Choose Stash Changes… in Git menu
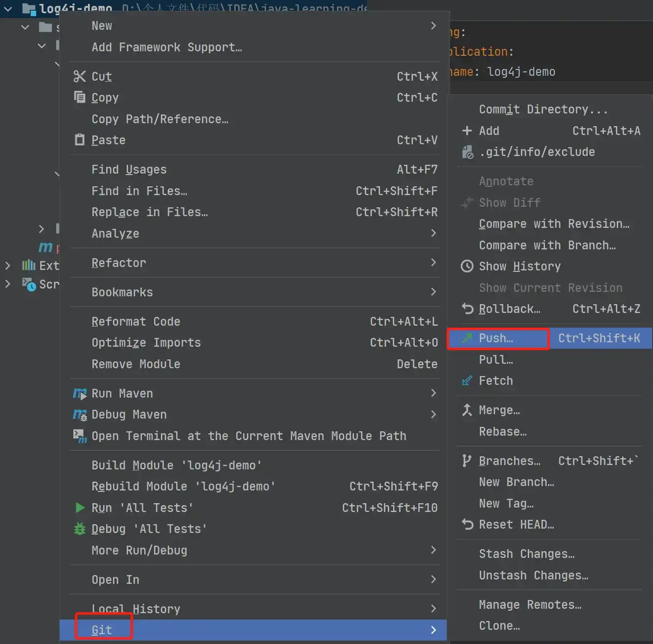 [526, 554]
